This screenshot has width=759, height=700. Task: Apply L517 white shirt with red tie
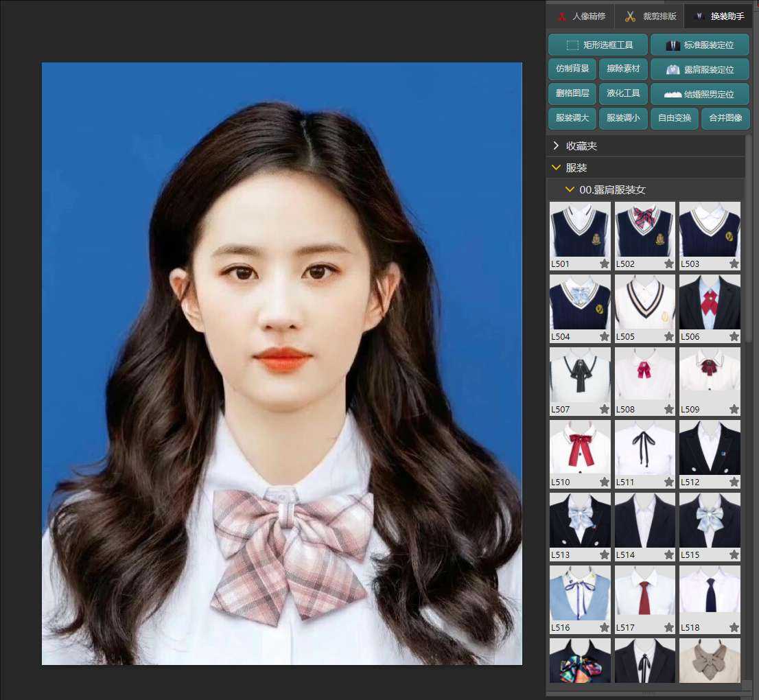pyautogui.click(x=645, y=593)
